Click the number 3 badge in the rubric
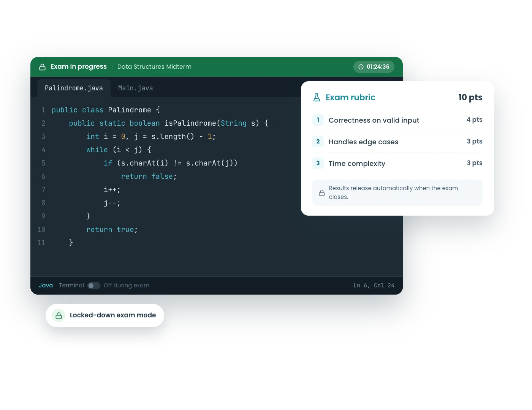532x410 pixels. [318, 163]
